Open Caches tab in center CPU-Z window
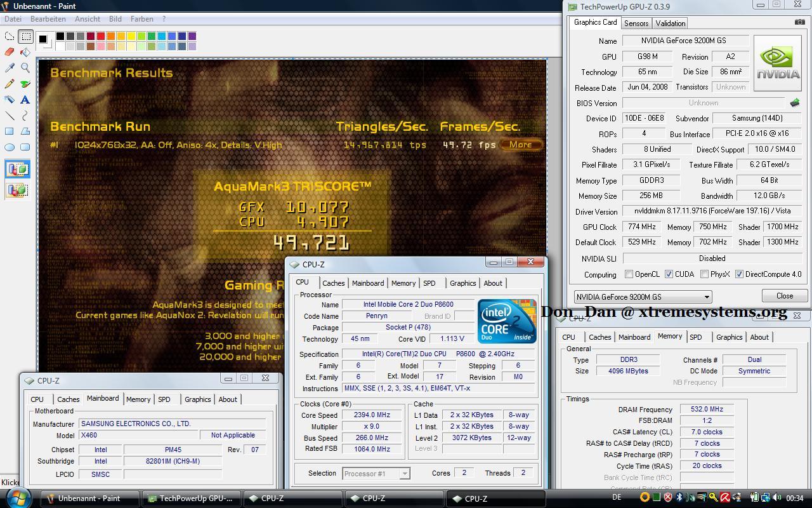812x508 pixels. pos(333,283)
